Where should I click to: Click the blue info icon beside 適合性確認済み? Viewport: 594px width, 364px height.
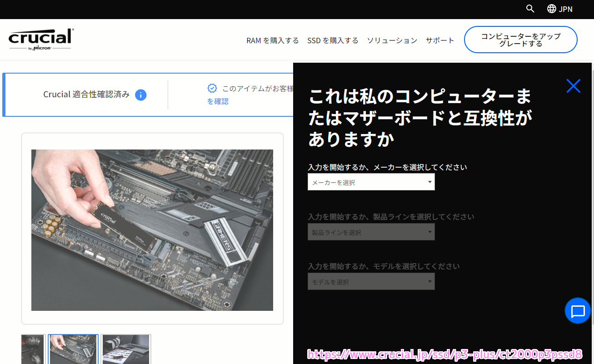[x=141, y=95]
